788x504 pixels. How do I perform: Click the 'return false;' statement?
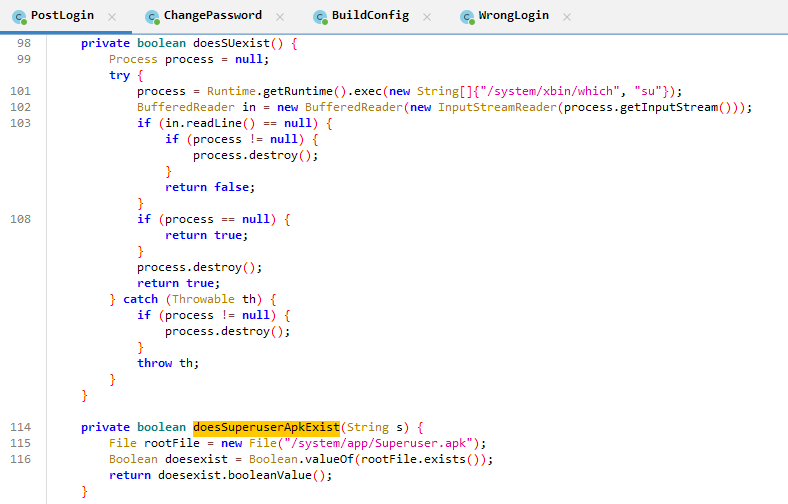click(x=210, y=187)
